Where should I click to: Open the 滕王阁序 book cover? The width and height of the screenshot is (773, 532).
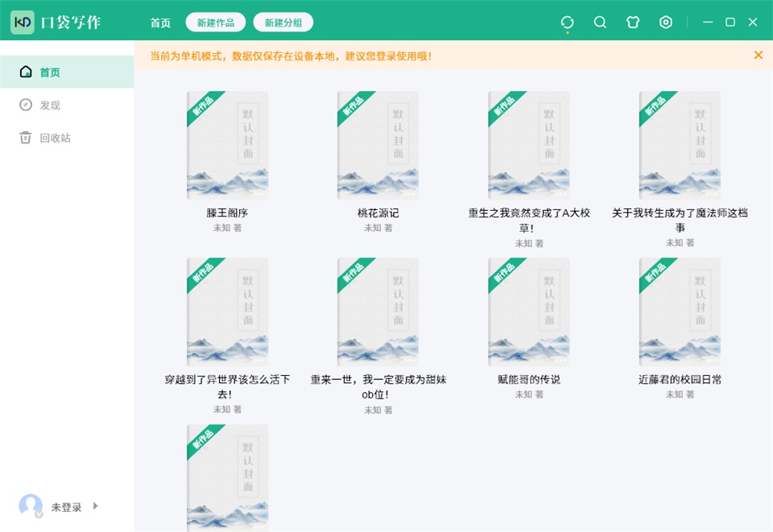click(227, 146)
